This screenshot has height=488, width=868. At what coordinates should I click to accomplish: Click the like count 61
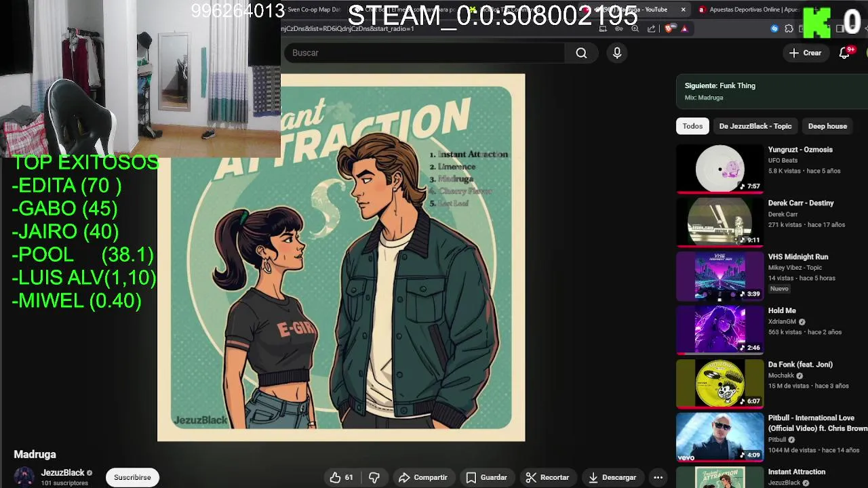click(349, 478)
